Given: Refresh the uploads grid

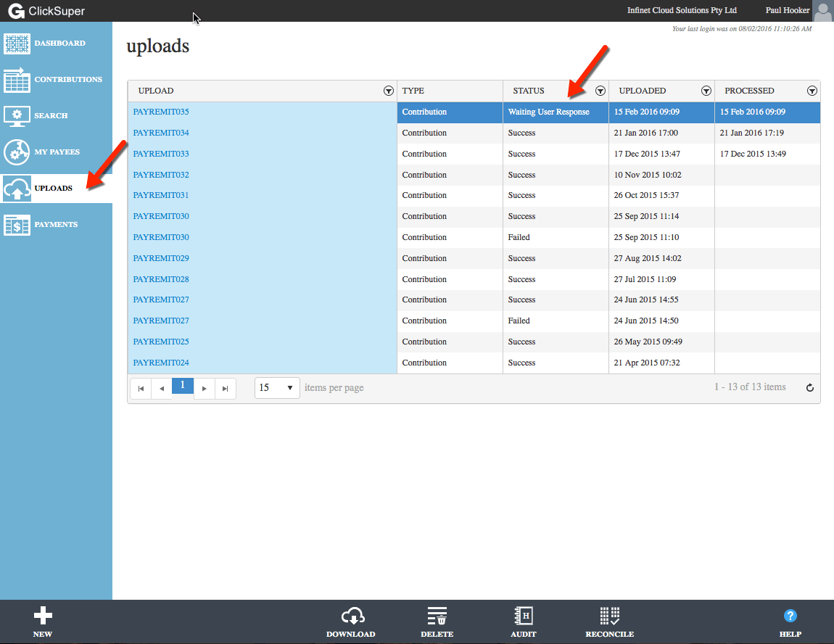Looking at the screenshot, I should [x=809, y=388].
